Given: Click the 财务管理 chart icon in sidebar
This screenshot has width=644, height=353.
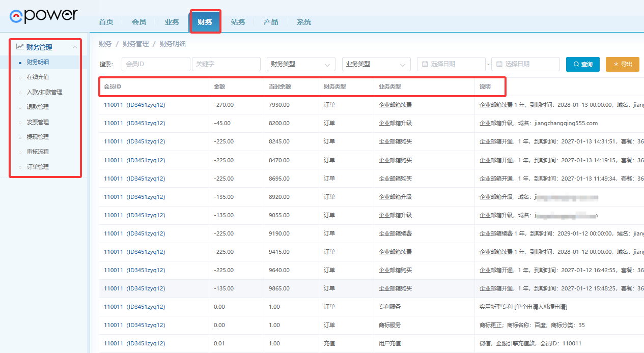Looking at the screenshot, I should tap(20, 47).
